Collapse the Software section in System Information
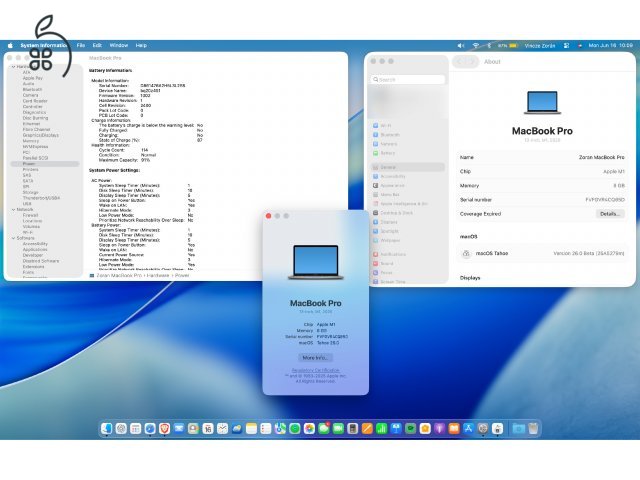The height and width of the screenshot is (480, 640). coord(13,238)
